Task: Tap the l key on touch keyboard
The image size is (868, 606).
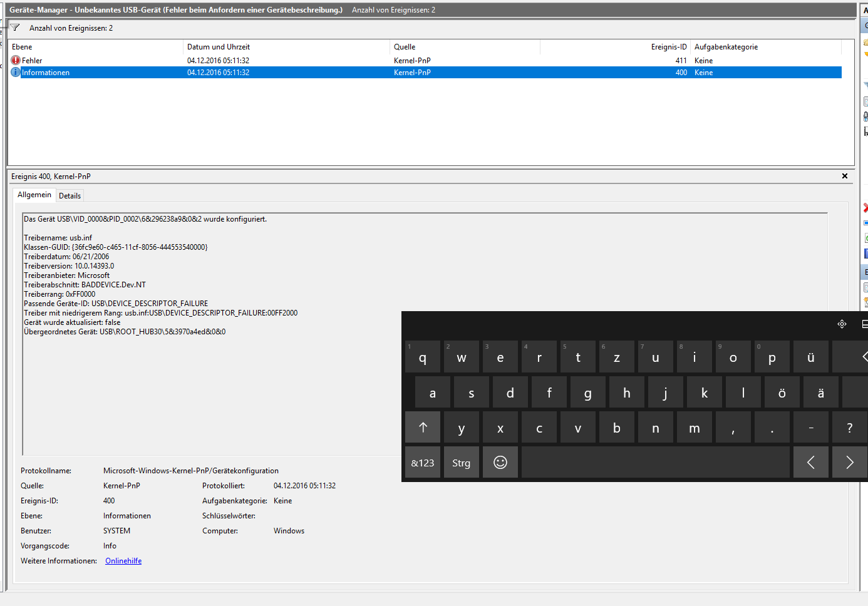Action: coord(743,393)
